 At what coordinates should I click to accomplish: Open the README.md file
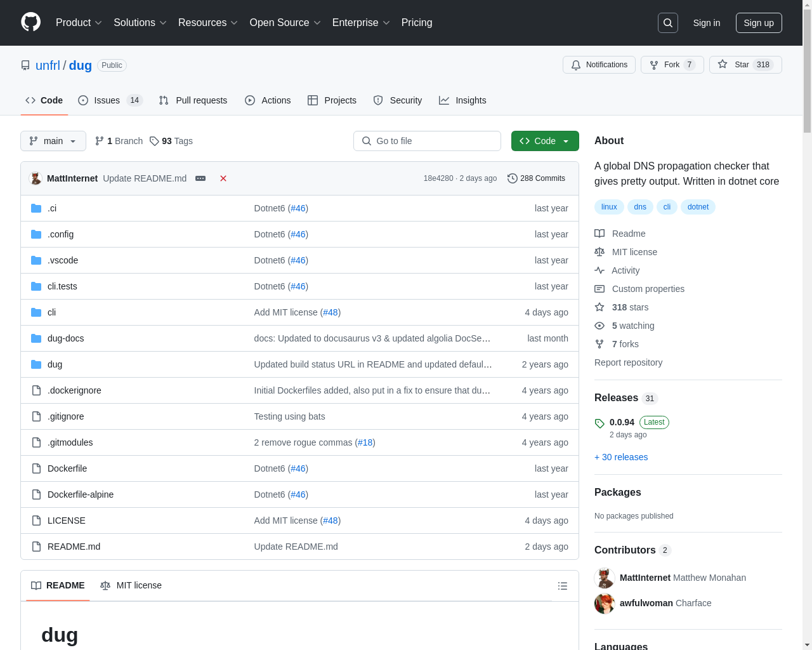tap(74, 547)
